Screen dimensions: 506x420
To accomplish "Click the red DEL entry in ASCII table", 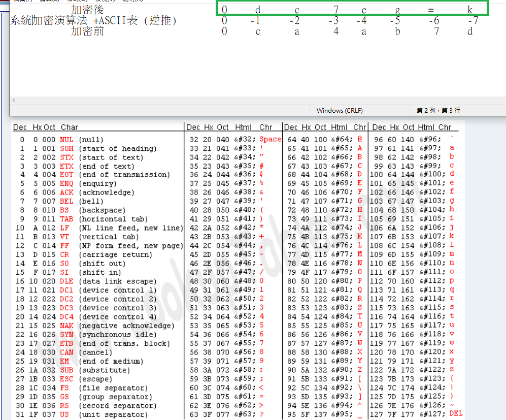I will click(456, 413).
